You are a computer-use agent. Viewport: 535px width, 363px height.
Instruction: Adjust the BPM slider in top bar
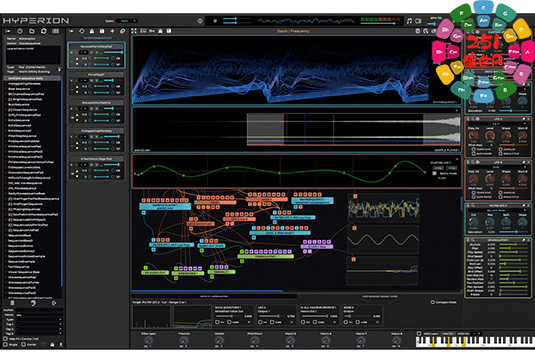click(432, 24)
